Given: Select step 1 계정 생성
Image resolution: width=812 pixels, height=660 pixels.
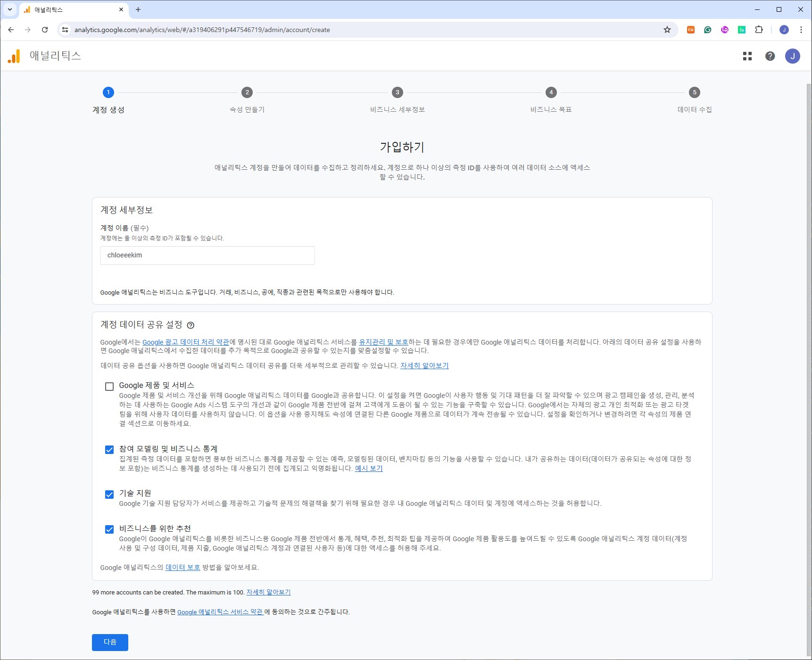Looking at the screenshot, I should tap(108, 100).
